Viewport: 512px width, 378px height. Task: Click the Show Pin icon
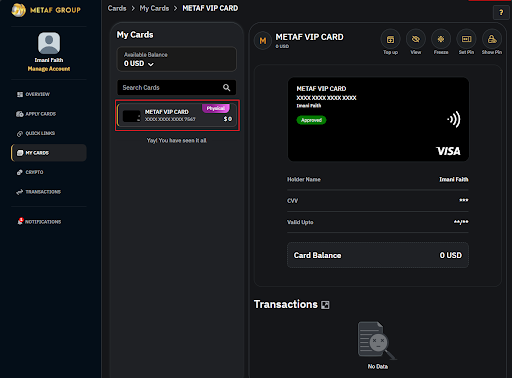492,39
